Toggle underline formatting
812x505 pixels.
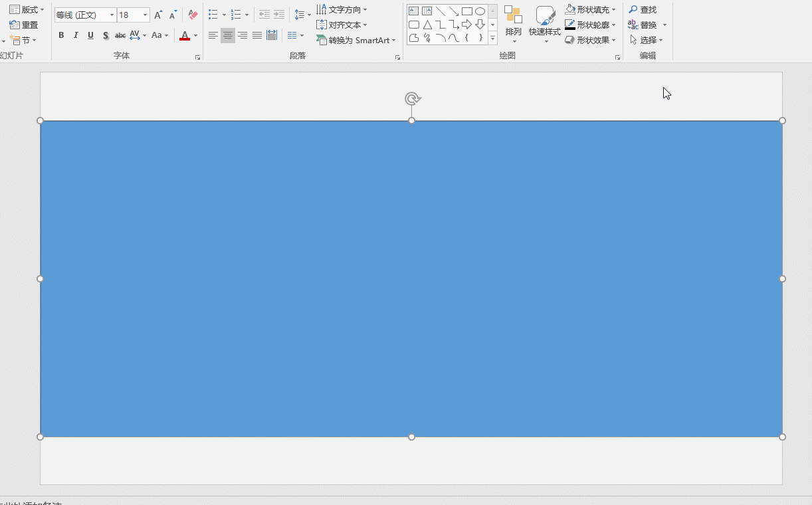90,35
